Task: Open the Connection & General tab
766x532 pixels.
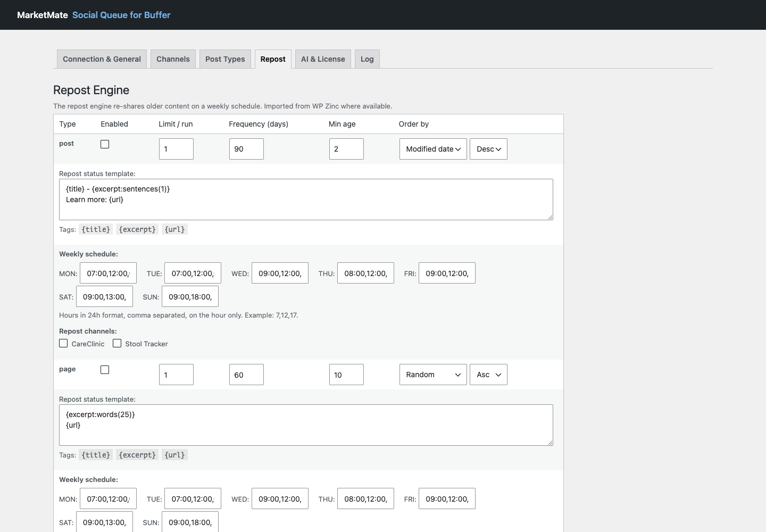Action: point(102,59)
